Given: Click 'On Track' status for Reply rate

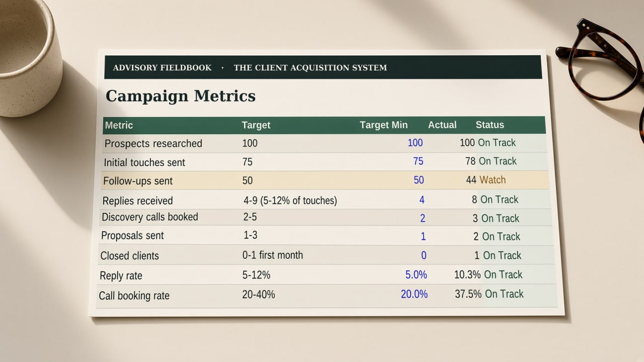Looking at the screenshot, I should point(503,275).
